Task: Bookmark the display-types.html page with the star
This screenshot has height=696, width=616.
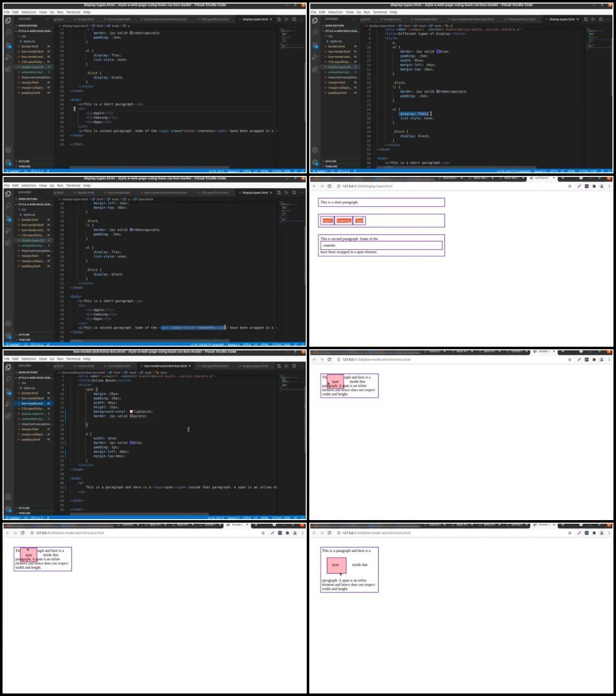Action: pos(570,186)
